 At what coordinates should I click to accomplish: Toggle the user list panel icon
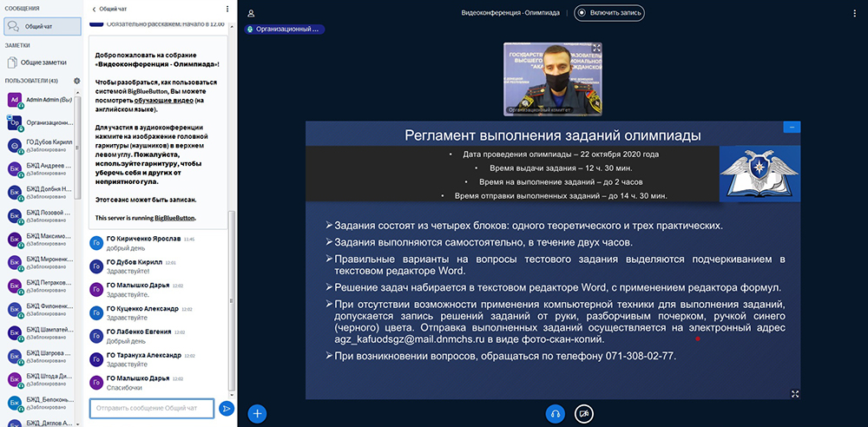click(251, 13)
